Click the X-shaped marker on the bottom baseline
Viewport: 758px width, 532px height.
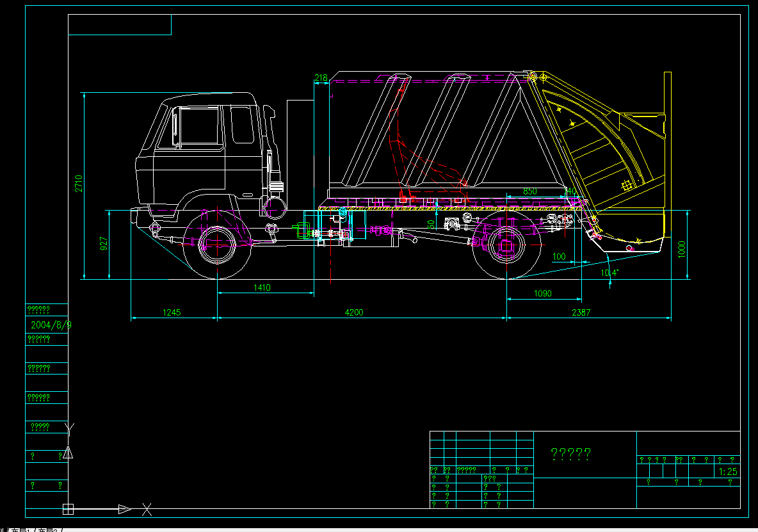pyautogui.click(x=146, y=510)
